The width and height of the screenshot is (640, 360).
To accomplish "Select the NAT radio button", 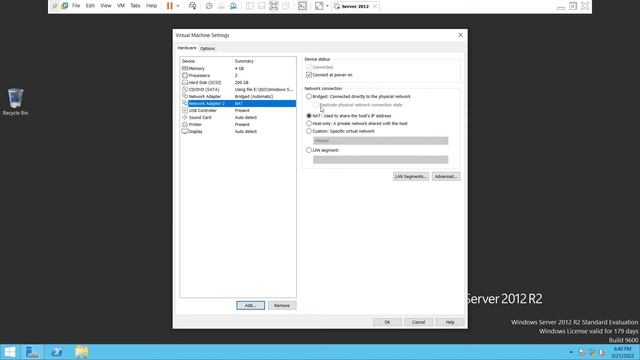I will tap(309, 116).
